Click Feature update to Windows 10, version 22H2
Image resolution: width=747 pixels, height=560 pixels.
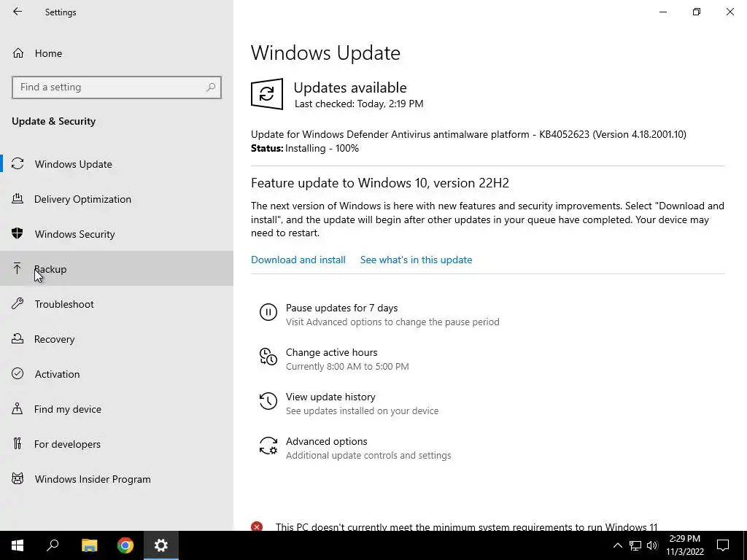click(x=379, y=183)
